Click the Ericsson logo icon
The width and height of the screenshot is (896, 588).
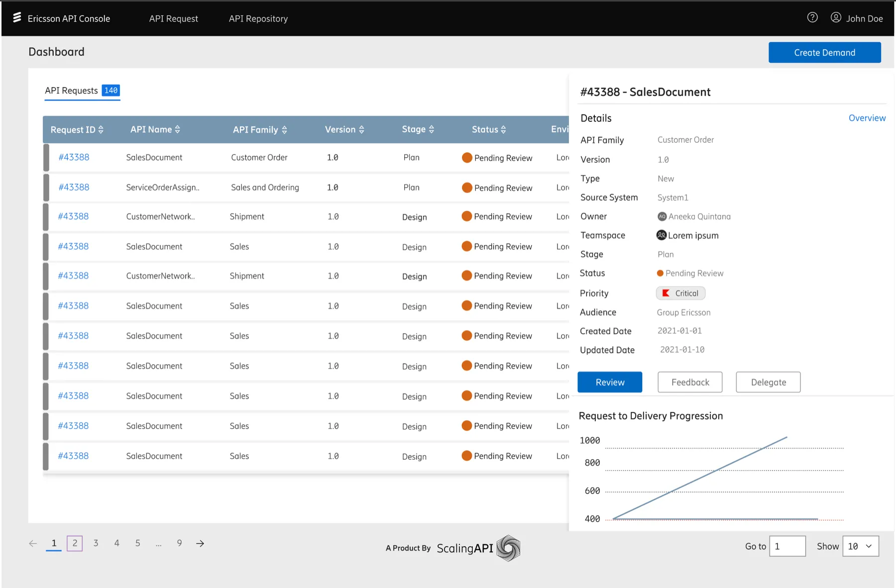[x=17, y=18]
